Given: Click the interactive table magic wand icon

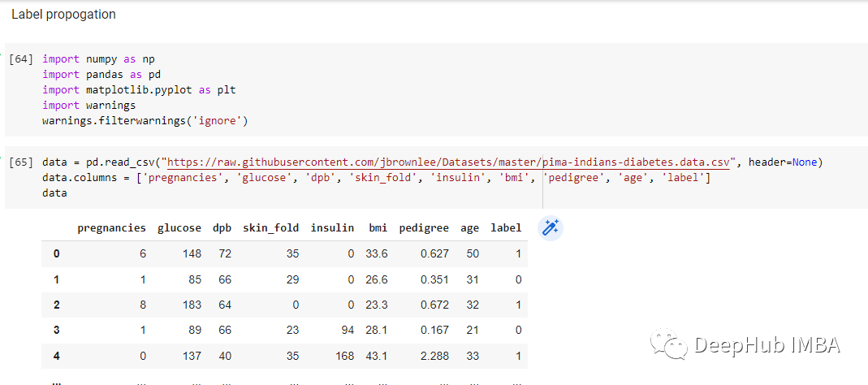Looking at the screenshot, I should click(x=551, y=228).
